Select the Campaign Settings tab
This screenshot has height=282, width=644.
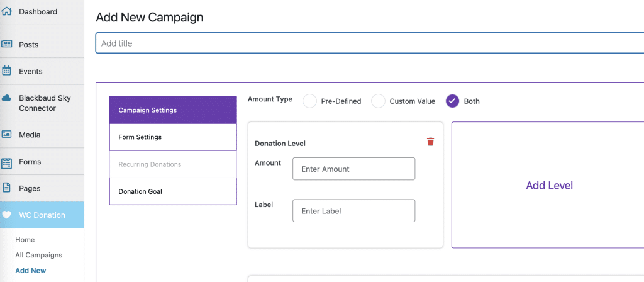(x=173, y=110)
